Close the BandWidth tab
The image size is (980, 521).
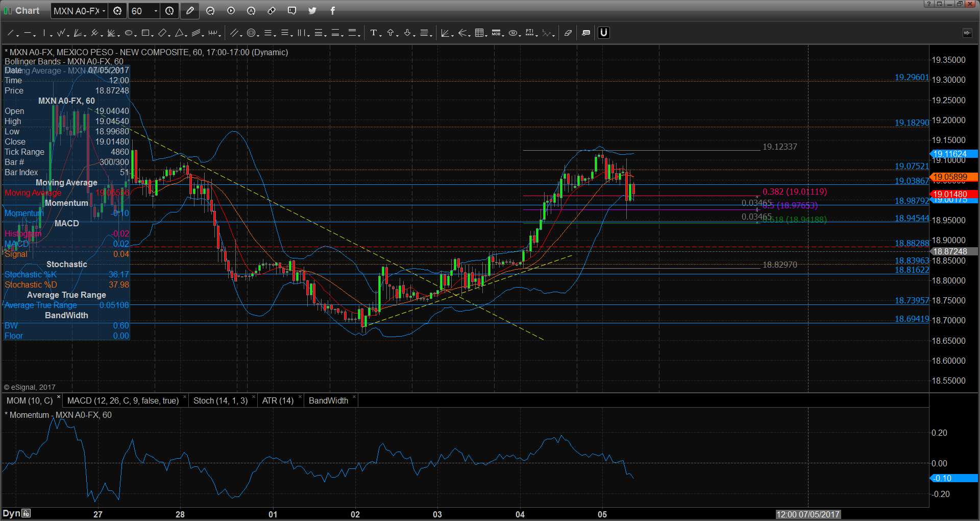(x=354, y=397)
